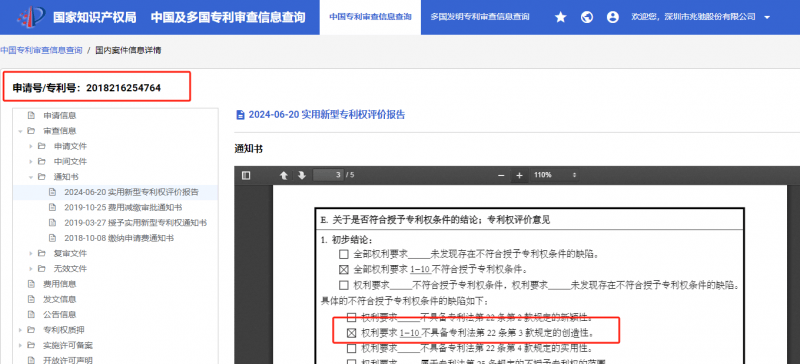
Task: Check 全部权利要求未发现存在缺陷 checkbox
Action: click(343, 254)
